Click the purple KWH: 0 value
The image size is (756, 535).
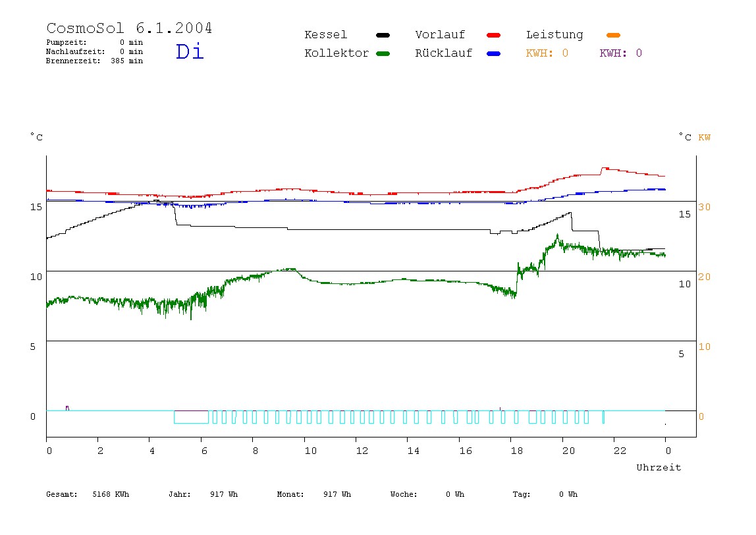pos(621,53)
